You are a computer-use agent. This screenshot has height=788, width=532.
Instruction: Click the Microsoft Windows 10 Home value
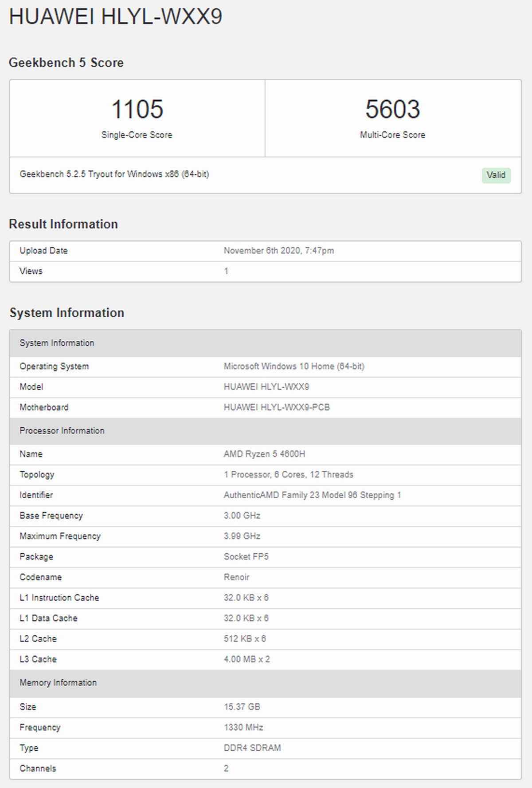pyautogui.click(x=293, y=366)
